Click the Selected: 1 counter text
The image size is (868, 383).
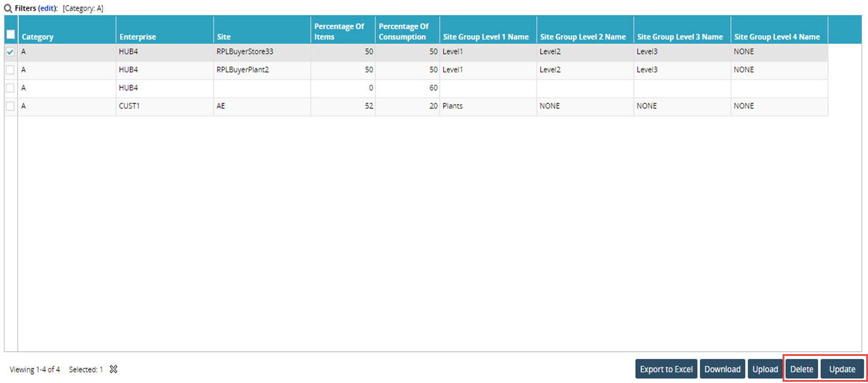86,369
